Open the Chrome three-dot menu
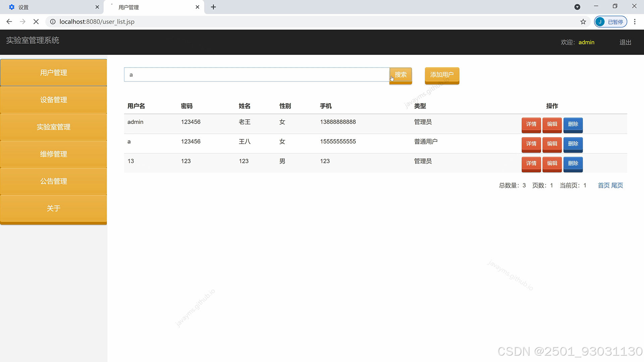644x362 pixels. coord(635,22)
